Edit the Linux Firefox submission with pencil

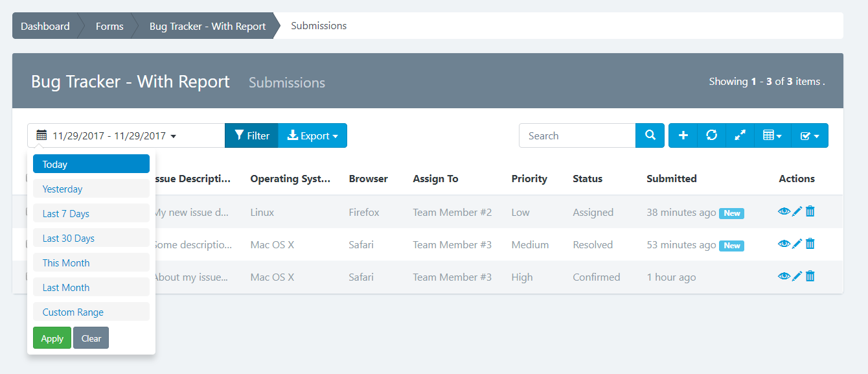click(797, 211)
